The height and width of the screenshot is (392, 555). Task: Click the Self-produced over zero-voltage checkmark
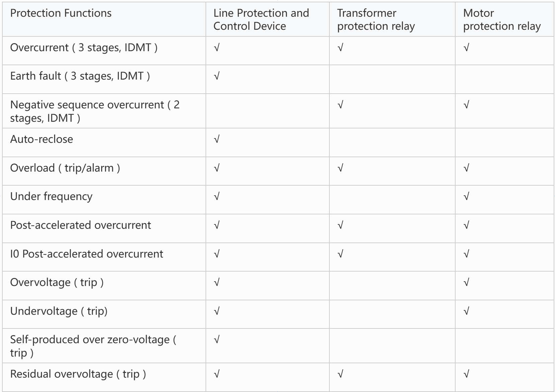[217, 340]
